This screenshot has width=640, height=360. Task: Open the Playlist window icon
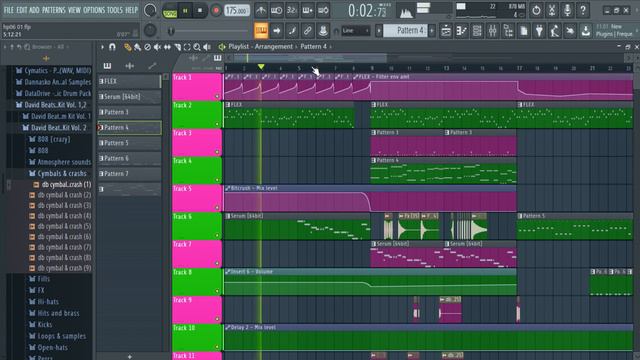click(x=446, y=31)
